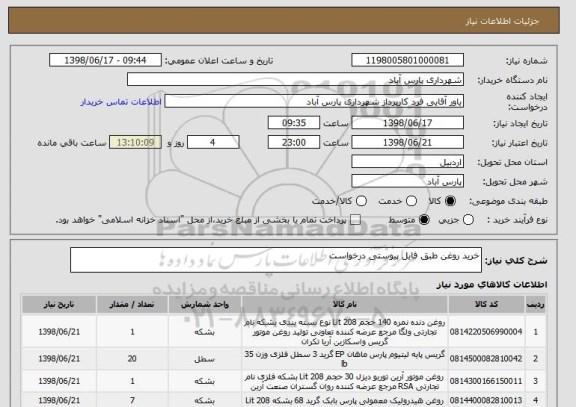
Task: Click the quantity 20 in row 2
Action: (132, 359)
